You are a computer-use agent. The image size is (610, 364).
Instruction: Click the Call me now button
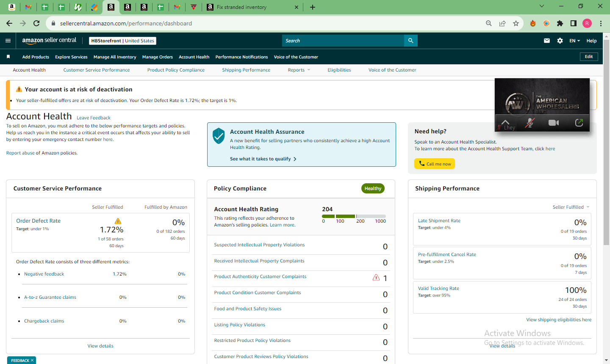click(x=435, y=164)
